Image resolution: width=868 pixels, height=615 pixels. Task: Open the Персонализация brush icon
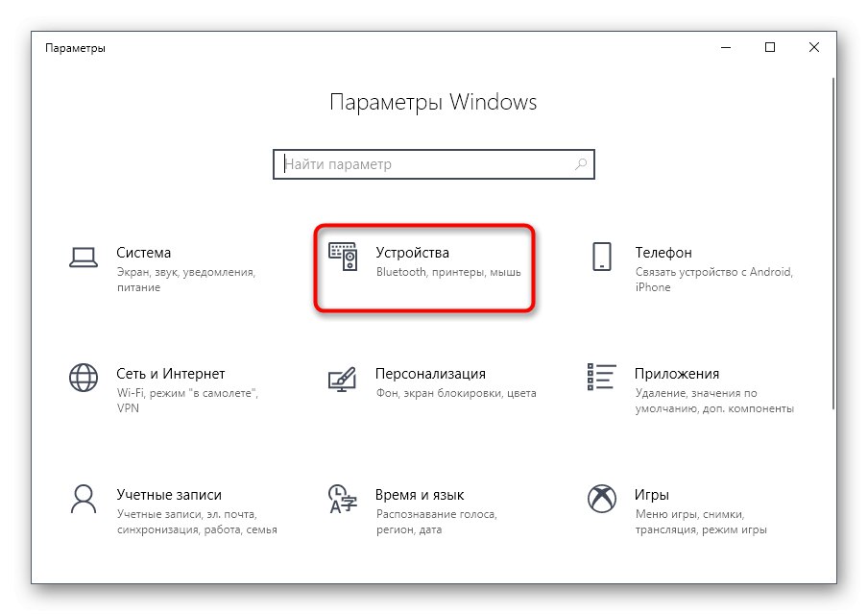point(342,379)
